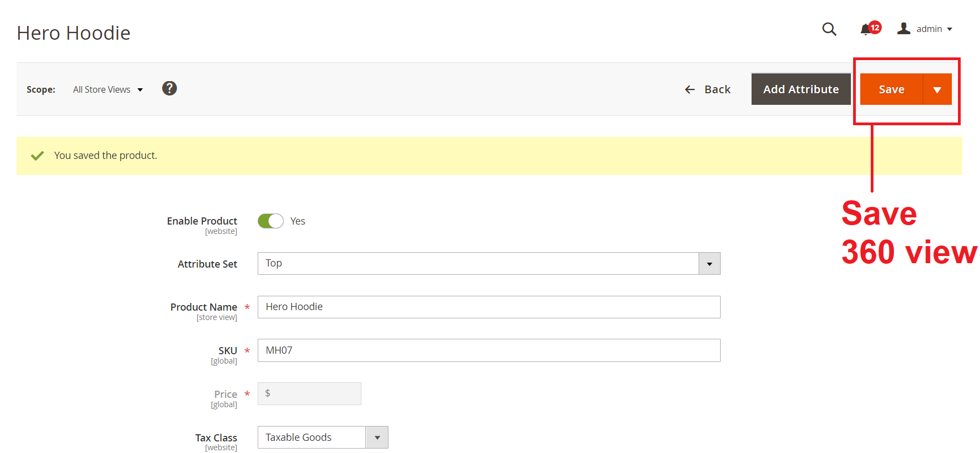Screen dimensions: 980x453
Task: Click the disabled Price field
Action: click(x=309, y=394)
